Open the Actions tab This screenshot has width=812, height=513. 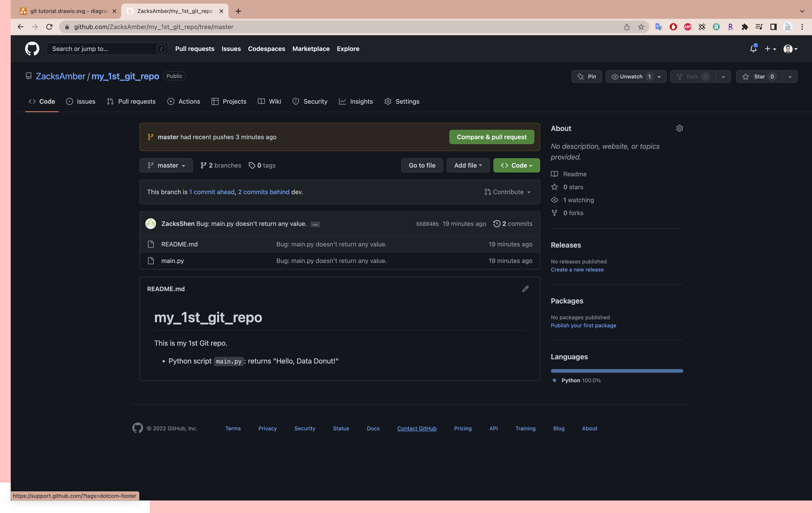(x=184, y=101)
